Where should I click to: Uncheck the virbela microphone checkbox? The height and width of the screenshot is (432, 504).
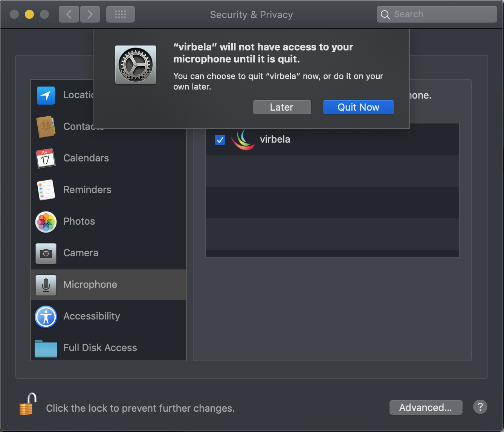click(x=220, y=140)
